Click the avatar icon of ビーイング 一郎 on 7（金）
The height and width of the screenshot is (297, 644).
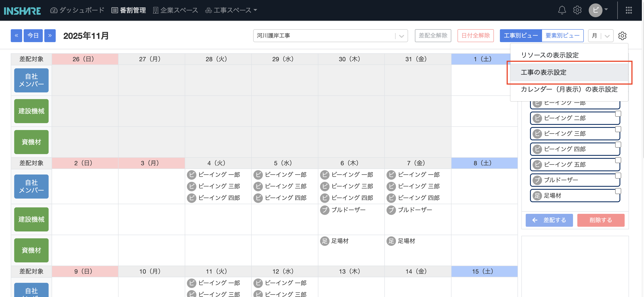[391, 175]
